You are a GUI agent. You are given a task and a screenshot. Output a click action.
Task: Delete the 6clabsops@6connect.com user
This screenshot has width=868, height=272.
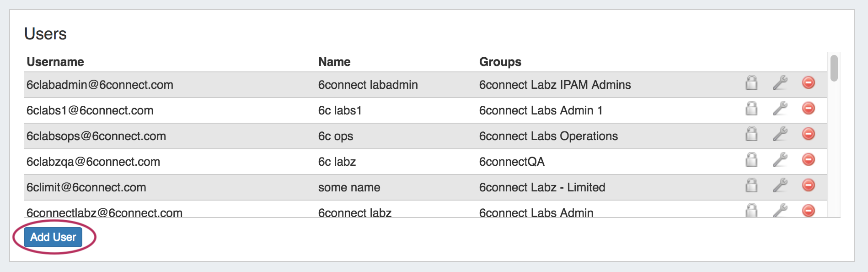[x=808, y=134]
